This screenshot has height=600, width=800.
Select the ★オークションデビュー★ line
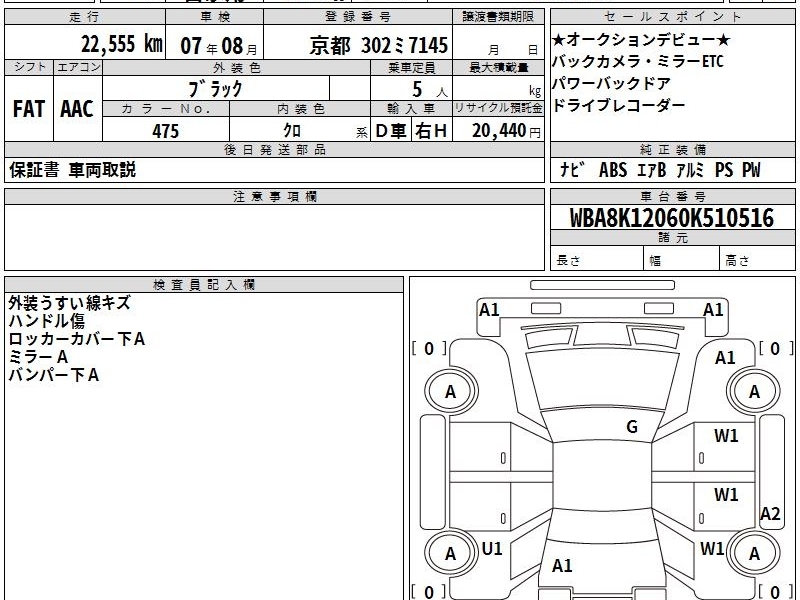tap(641, 40)
